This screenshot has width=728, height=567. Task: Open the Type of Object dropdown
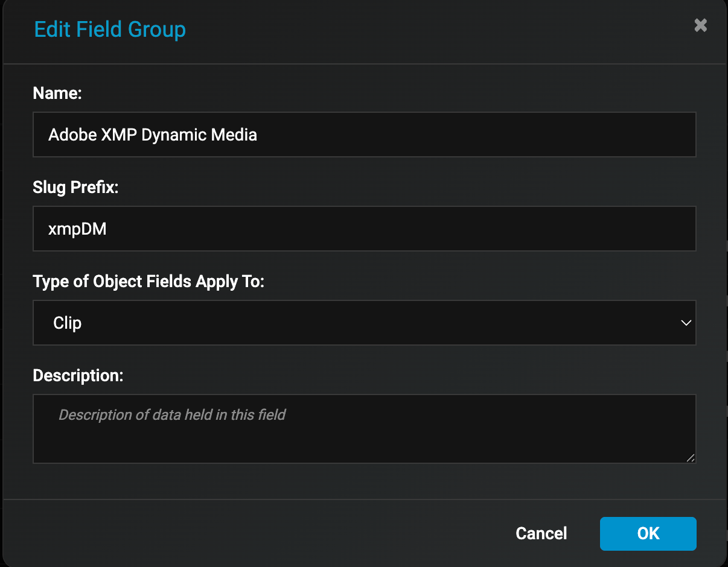click(x=365, y=323)
